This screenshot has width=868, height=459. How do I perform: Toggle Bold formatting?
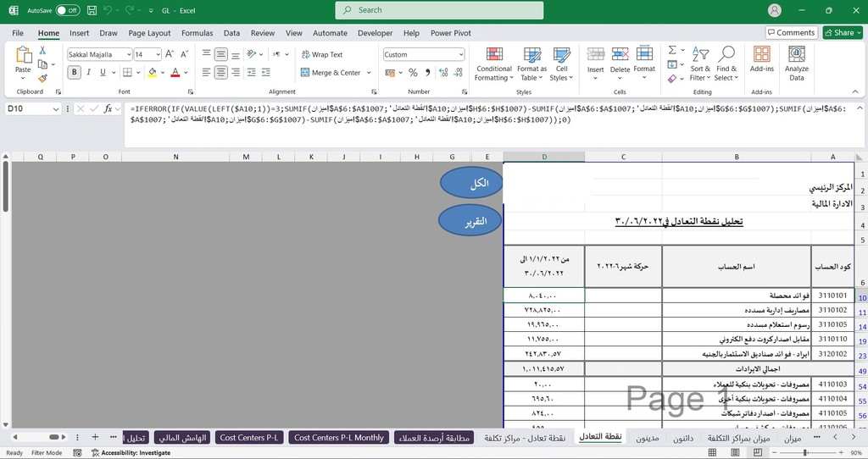[75, 73]
